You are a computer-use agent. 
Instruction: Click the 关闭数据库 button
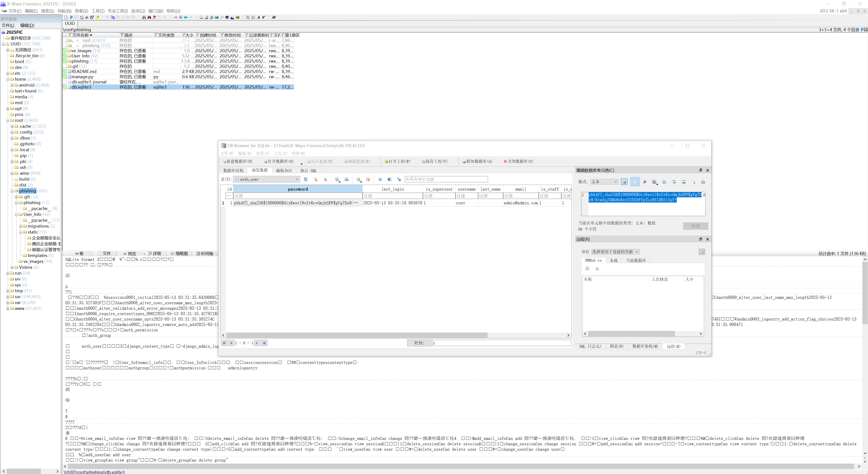tap(518, 161)
